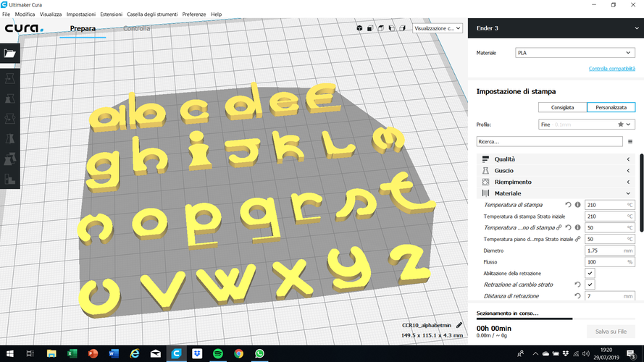Image resolution: width=644 pixels, height=362 pixels.
Task: Open Chrome from the taskbar
Action: 238,353
